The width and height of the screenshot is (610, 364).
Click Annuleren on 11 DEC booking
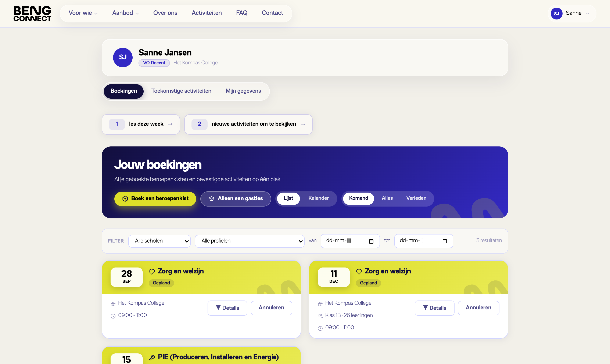coord(478,308)
